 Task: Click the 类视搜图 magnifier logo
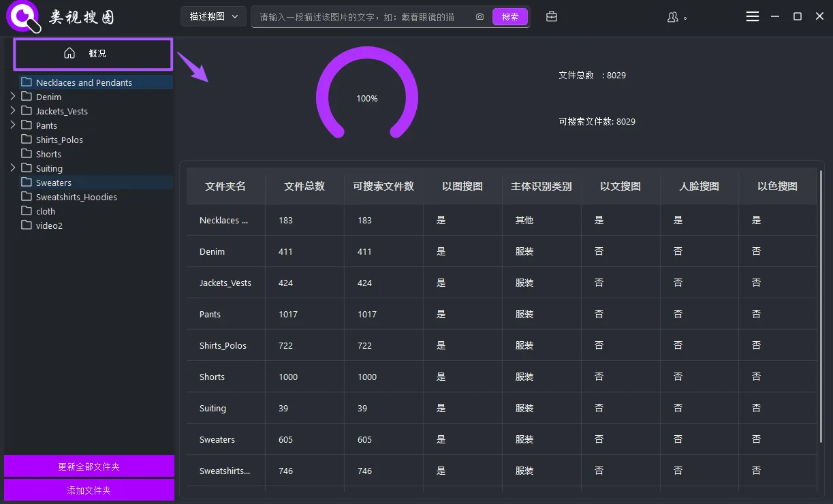pyautogui.click(x=22, y=17)
